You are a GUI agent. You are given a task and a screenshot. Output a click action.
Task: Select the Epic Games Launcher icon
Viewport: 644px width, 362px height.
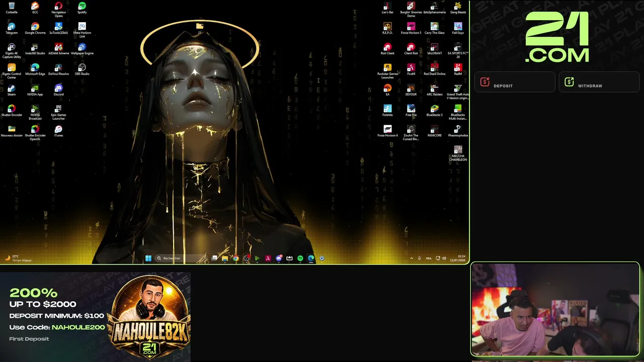pyautogui.click(x=59, y=113)
